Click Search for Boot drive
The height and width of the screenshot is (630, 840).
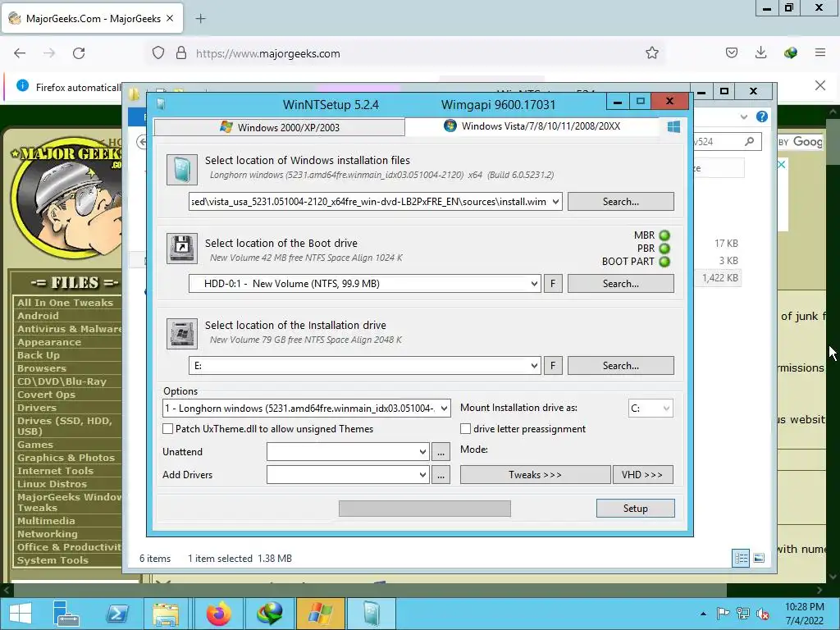[x=620, y=283]
